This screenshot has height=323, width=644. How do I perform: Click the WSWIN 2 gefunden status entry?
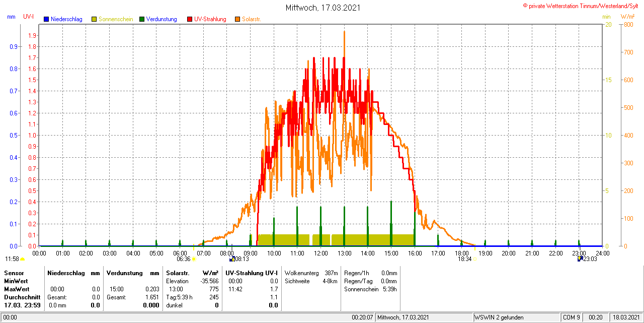point(499,317)
